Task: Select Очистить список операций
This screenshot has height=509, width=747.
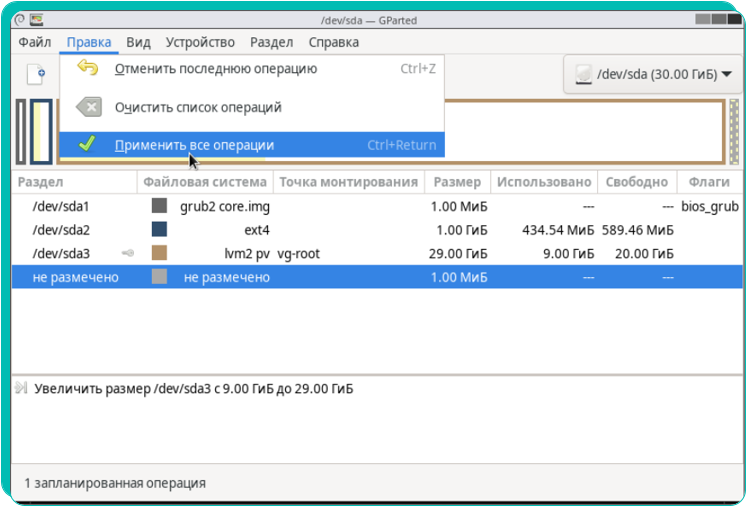Action: point(252,107)
